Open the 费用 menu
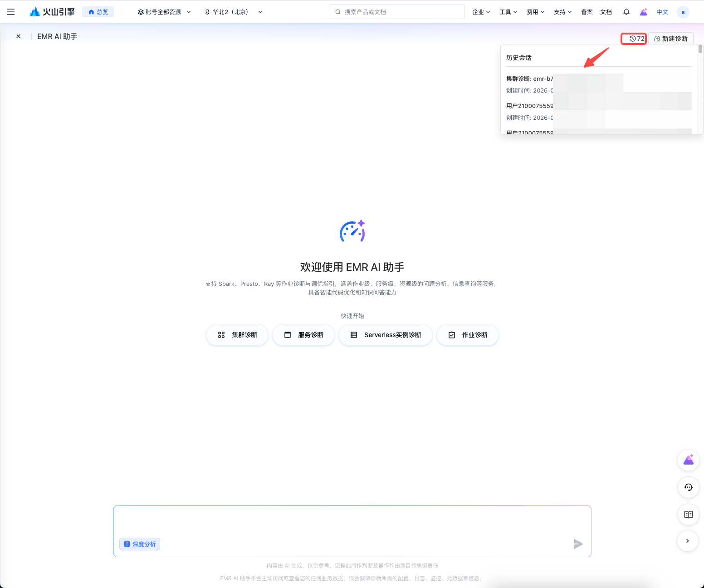 [x=535, y=12]
